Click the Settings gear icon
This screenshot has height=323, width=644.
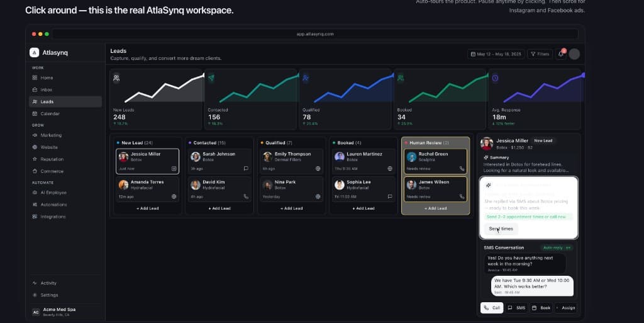(x=35, y=295)
